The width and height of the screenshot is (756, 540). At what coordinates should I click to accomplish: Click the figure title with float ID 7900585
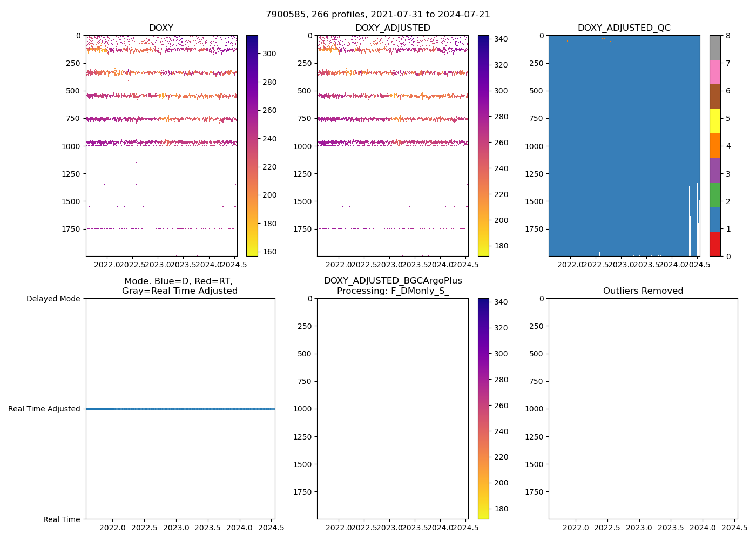click(377, 15)
